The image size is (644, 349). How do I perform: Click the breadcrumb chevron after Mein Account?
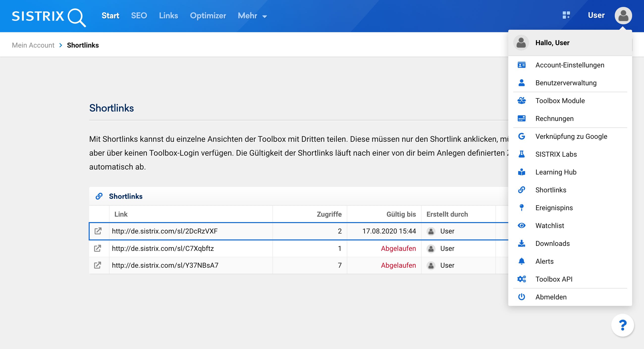click(x=61, y=45)
